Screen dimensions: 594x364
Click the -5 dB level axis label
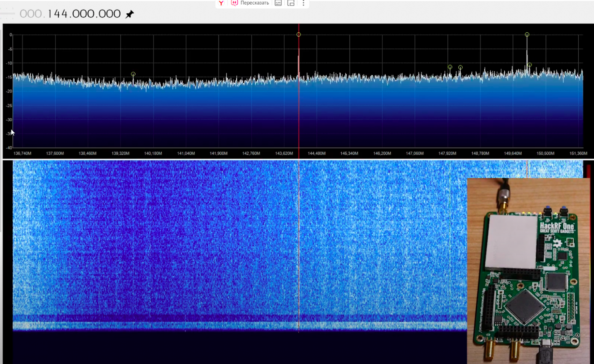point(10,49)
